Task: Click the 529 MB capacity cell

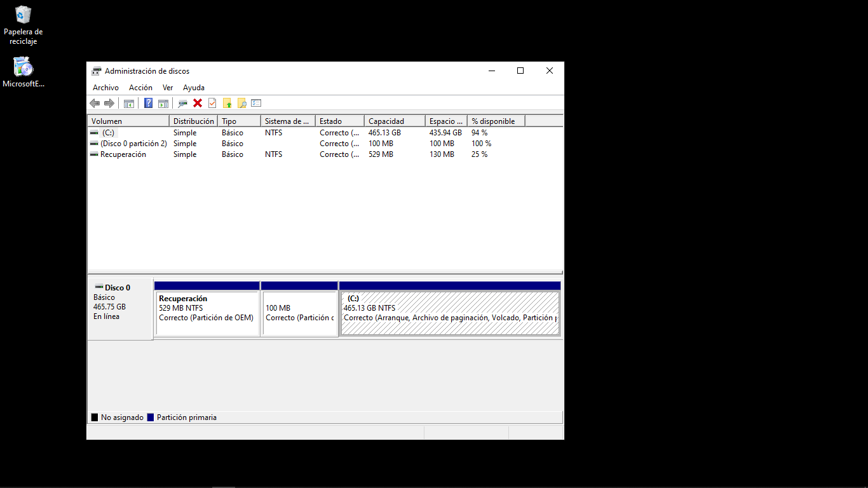Action: (381, 154)
